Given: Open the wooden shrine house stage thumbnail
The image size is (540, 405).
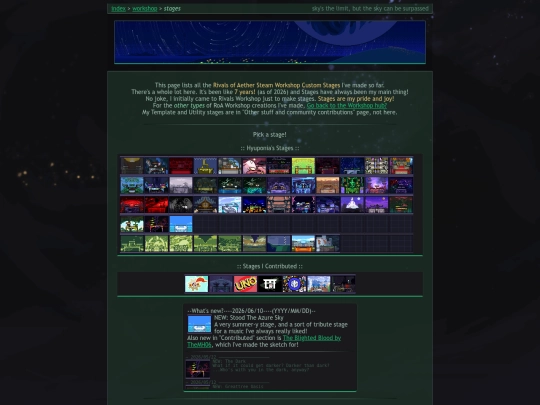Looking at the screenshot, I should pos(205,205).
